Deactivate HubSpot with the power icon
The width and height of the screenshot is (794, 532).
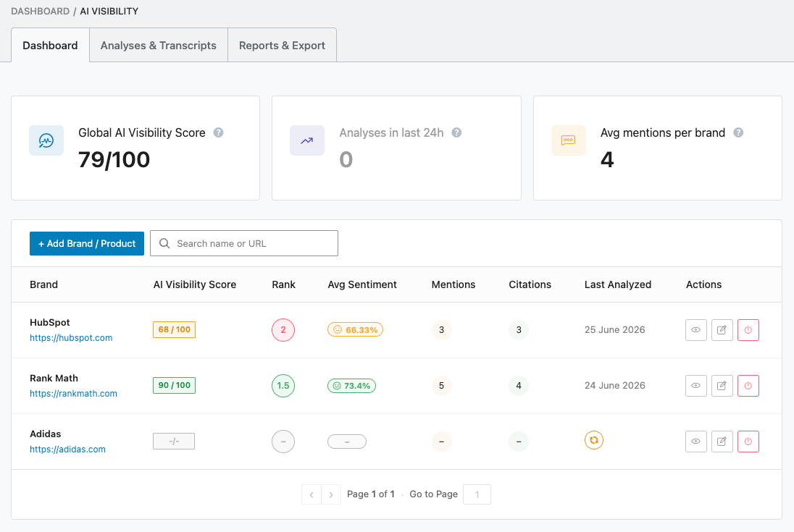748,330
